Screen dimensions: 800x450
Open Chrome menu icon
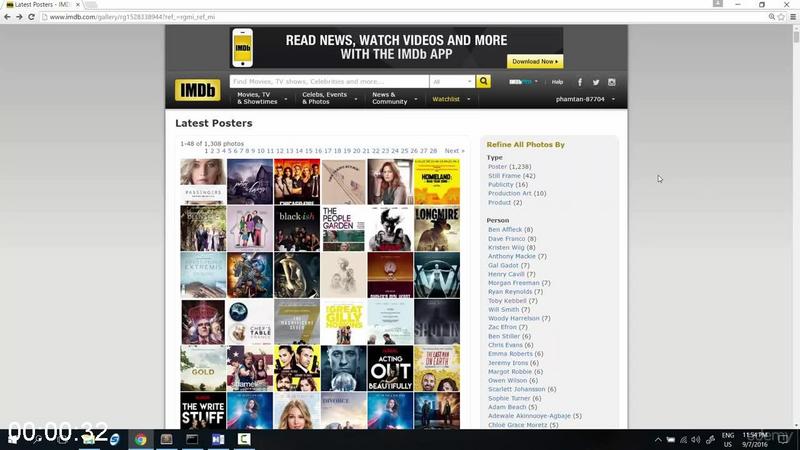tap(793, 17)
